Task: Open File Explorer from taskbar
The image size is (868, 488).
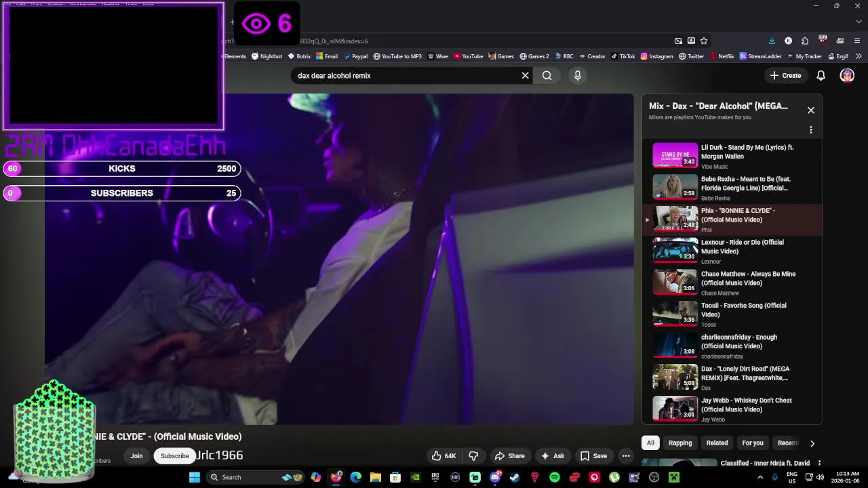Action: (x=375, y=477)
